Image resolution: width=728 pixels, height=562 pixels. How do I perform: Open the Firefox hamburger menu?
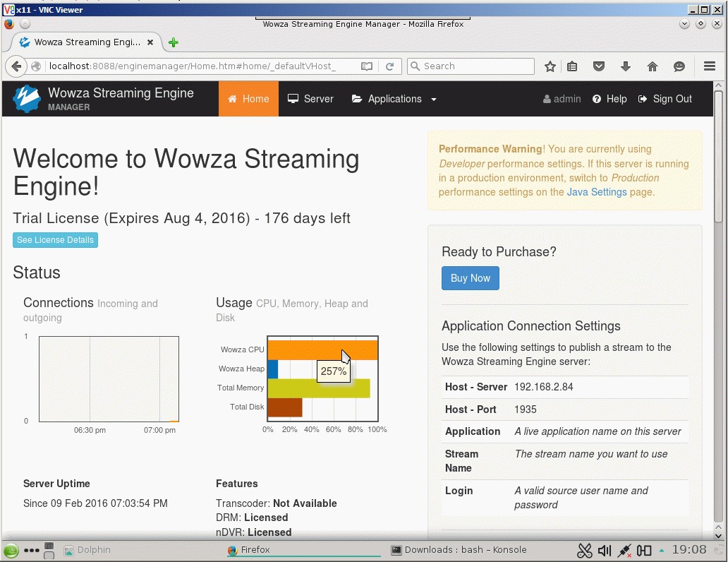710,66
